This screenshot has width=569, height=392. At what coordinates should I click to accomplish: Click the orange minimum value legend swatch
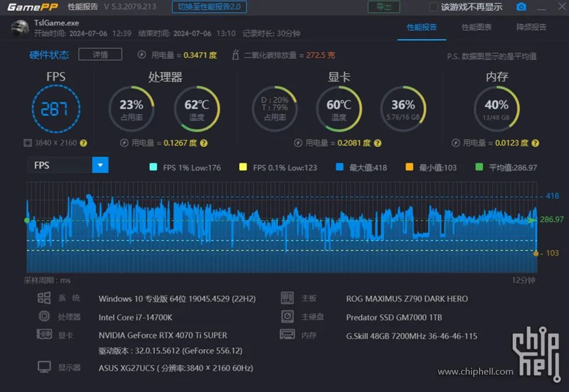click(409, 167)
